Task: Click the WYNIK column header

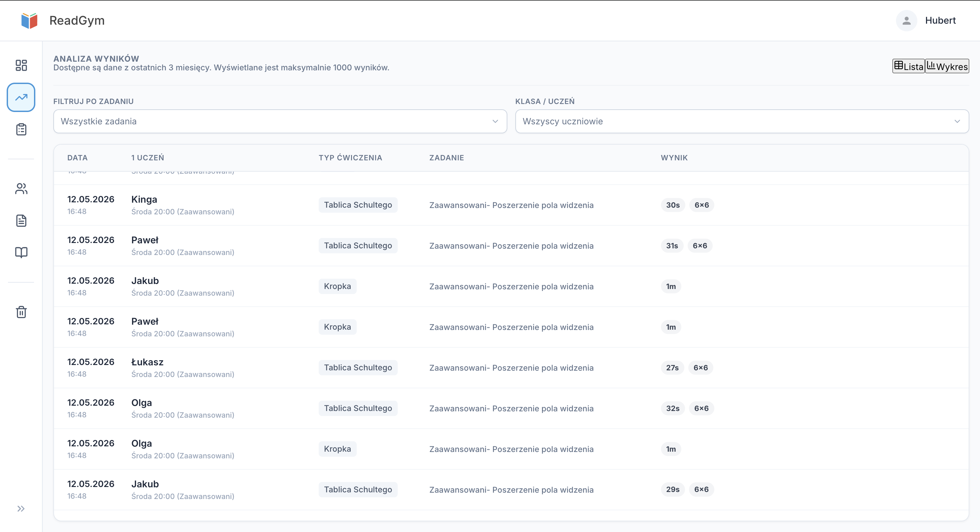Action: coord(674,158)
